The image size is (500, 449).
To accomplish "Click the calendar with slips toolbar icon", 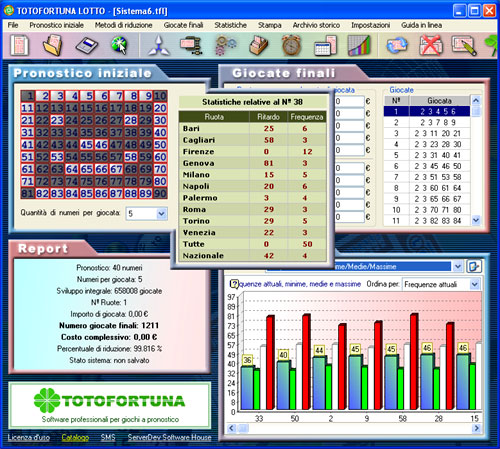I will click(x=326, y=45).
